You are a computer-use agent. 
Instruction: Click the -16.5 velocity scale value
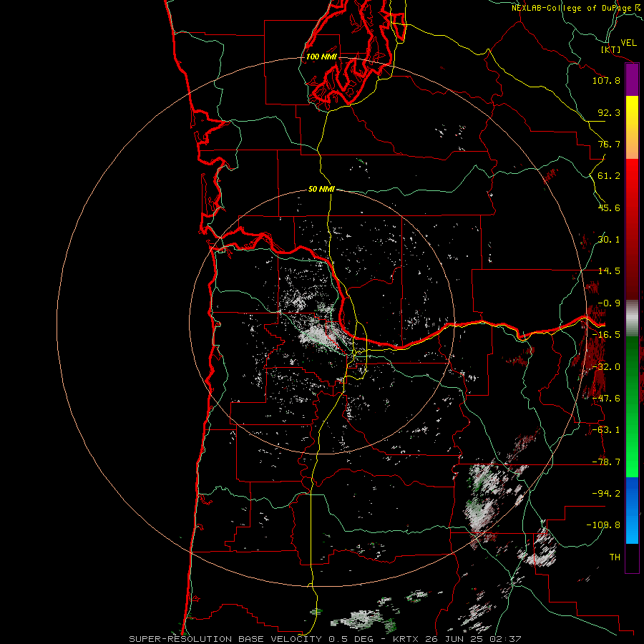(x=606, y=335)
